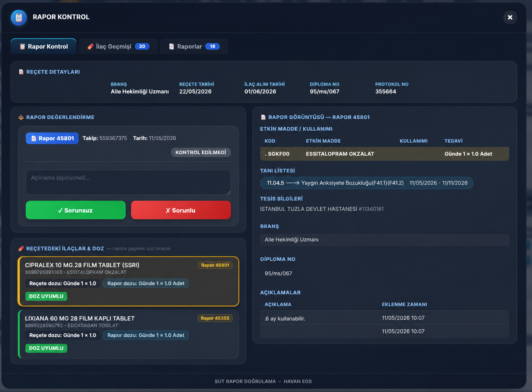The width and height of the screenshot is (532, 392).
Task: Click the Rapor 45355 badge
Action: 215,318
